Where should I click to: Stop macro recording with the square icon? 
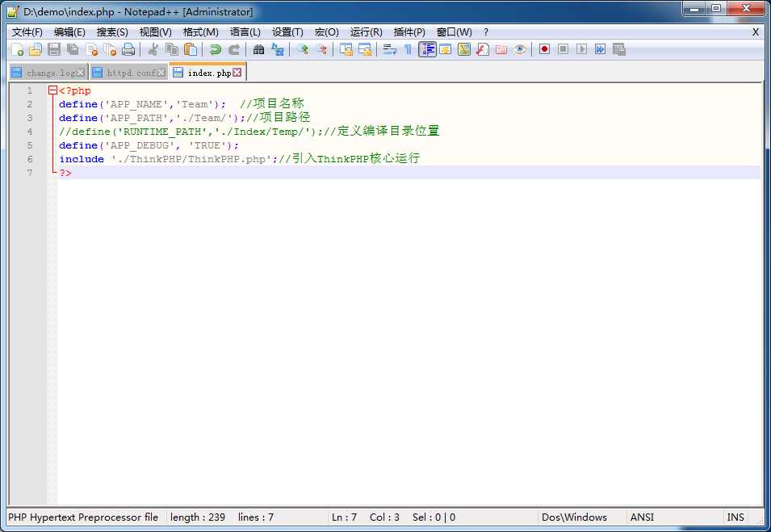[x=563, y=49]
